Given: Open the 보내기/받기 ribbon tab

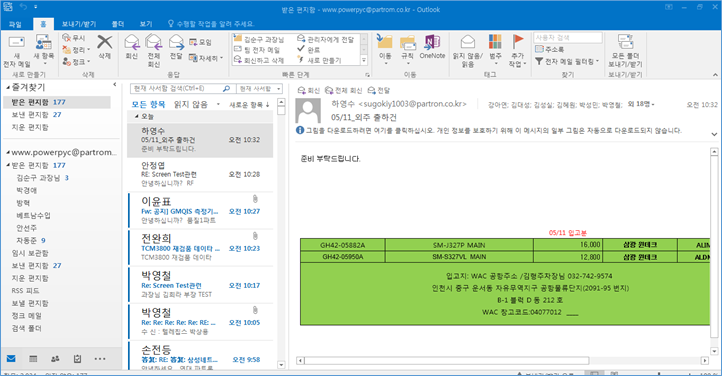Looking at the screenshot, I should (79, 24).
